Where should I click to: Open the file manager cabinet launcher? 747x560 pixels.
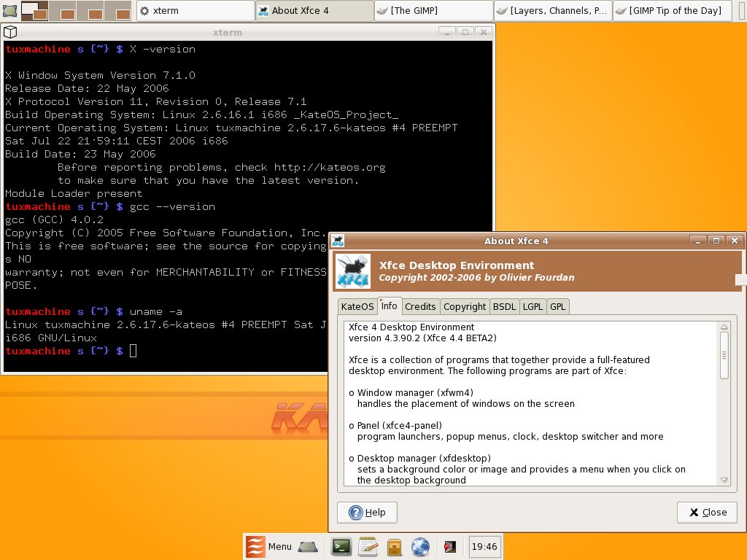coord(395,547)
